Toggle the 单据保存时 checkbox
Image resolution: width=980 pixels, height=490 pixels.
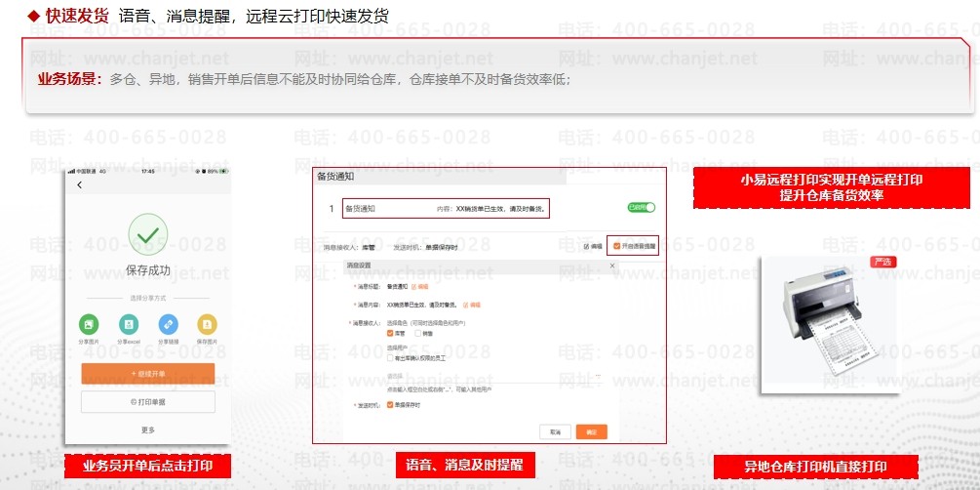coord(391,403)
